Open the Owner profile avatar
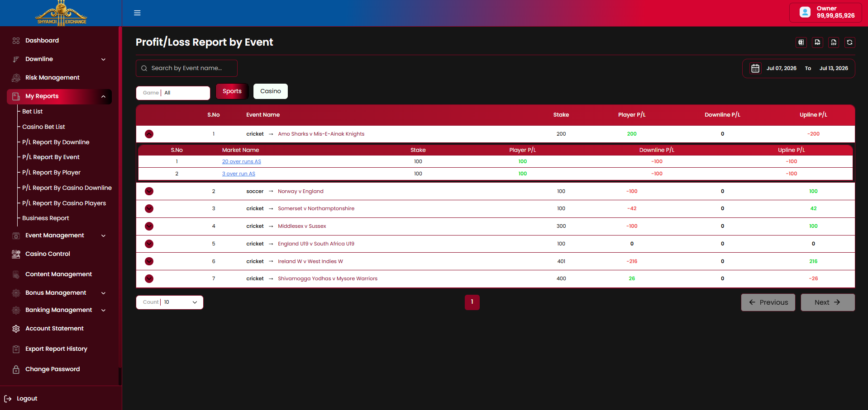The height and width of the screenshot is (410, 868). 805,12
